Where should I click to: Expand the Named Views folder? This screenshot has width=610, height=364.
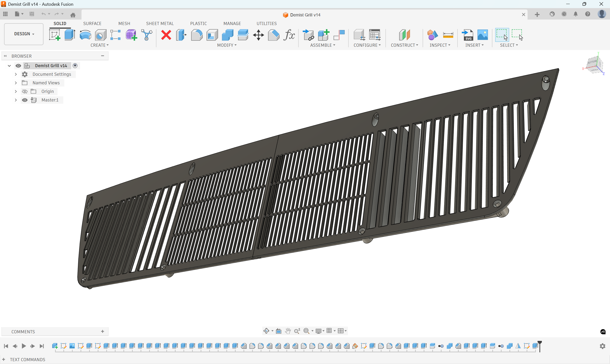point(16,83)
